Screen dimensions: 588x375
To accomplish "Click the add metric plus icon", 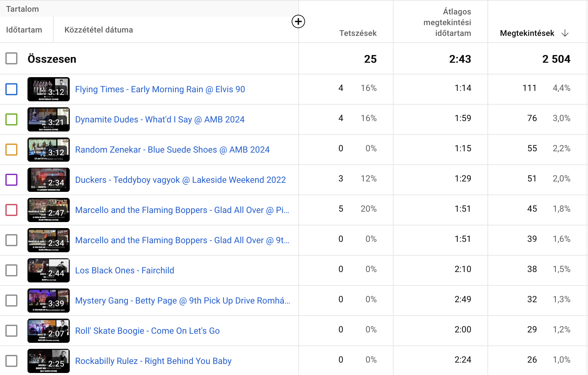I will click(x=298, y=22).
